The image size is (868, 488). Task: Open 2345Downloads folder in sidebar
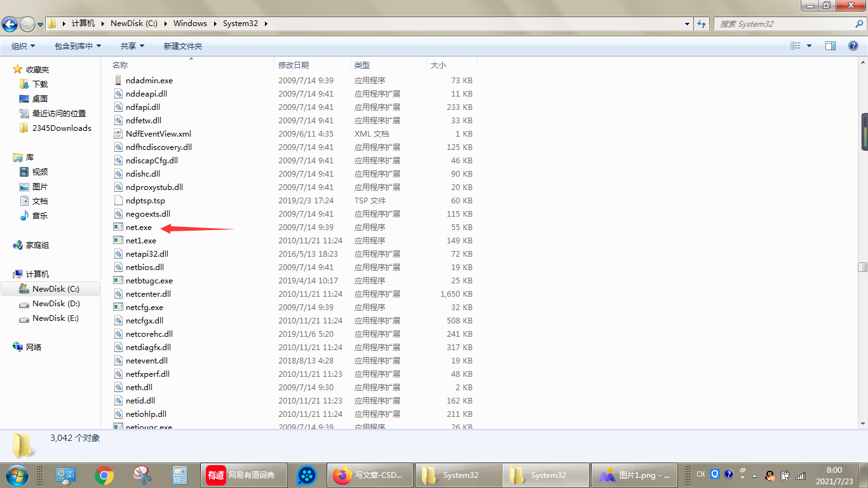tap(62, 128)
